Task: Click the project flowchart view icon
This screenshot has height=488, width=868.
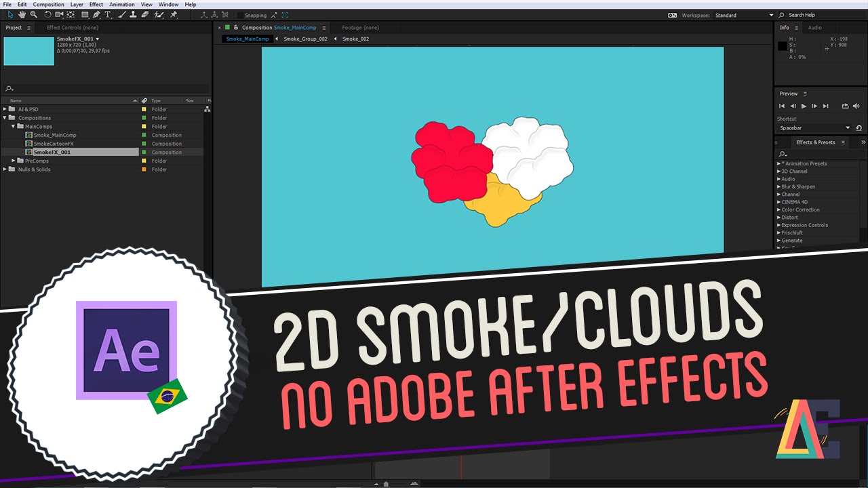Action: (x=207, y=109)
